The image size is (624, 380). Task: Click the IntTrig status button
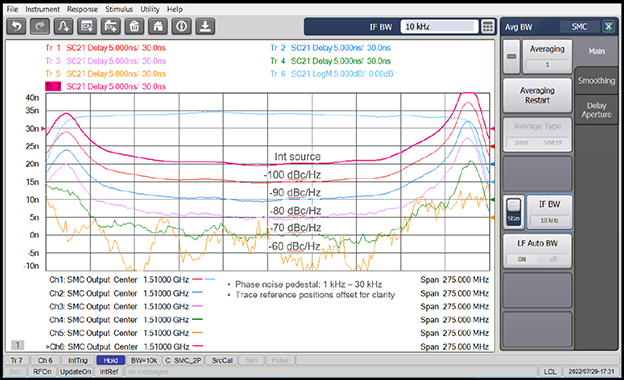[x=78, y=361]
